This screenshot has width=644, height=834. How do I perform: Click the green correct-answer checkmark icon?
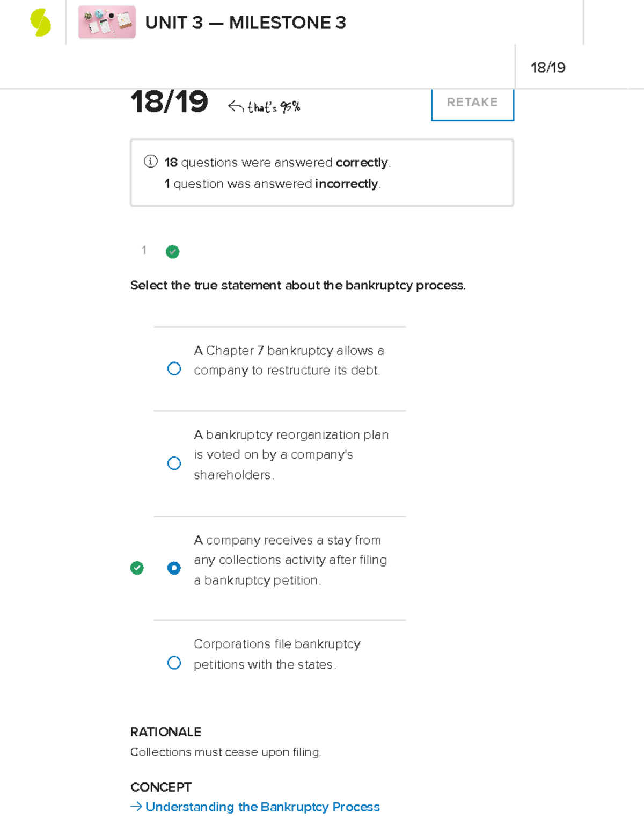pos(137,568)
